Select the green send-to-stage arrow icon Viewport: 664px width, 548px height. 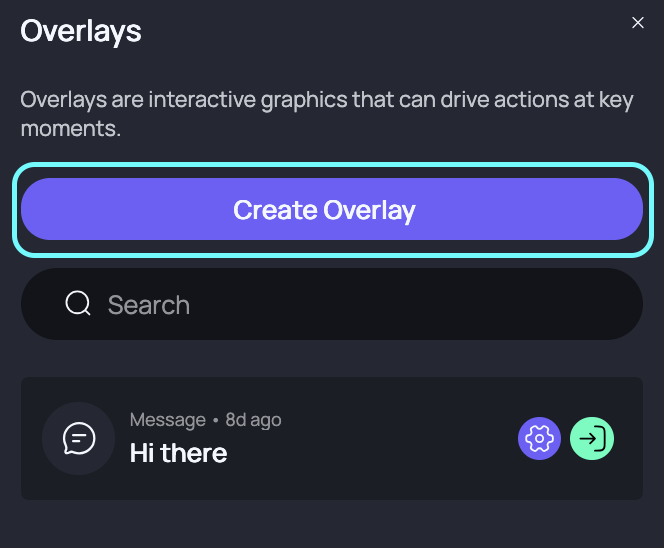click(592, 438)
